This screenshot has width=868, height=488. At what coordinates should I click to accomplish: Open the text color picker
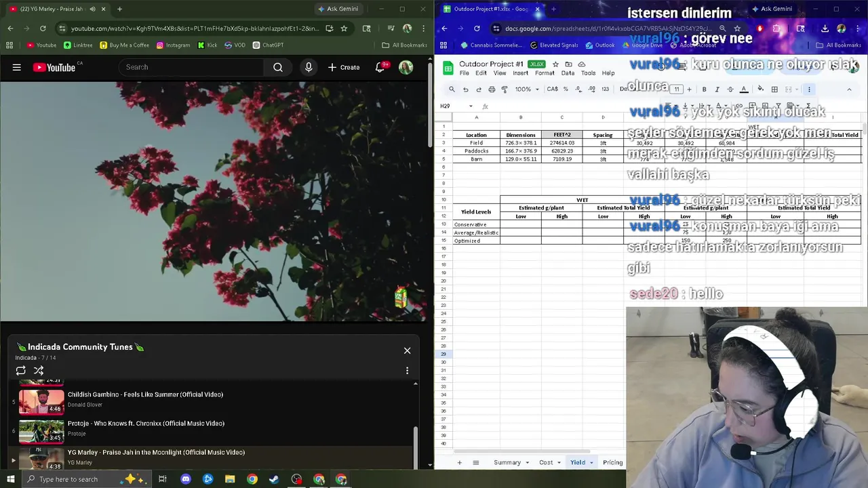744,89
